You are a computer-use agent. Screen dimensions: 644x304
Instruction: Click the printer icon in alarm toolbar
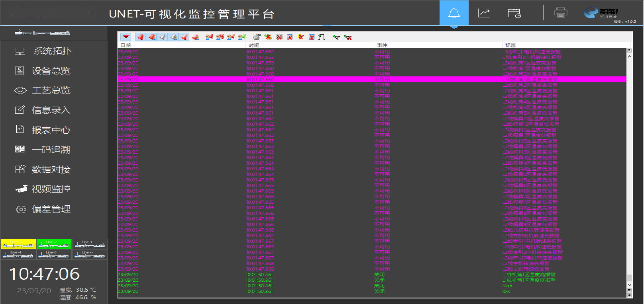tap(257, 37)
